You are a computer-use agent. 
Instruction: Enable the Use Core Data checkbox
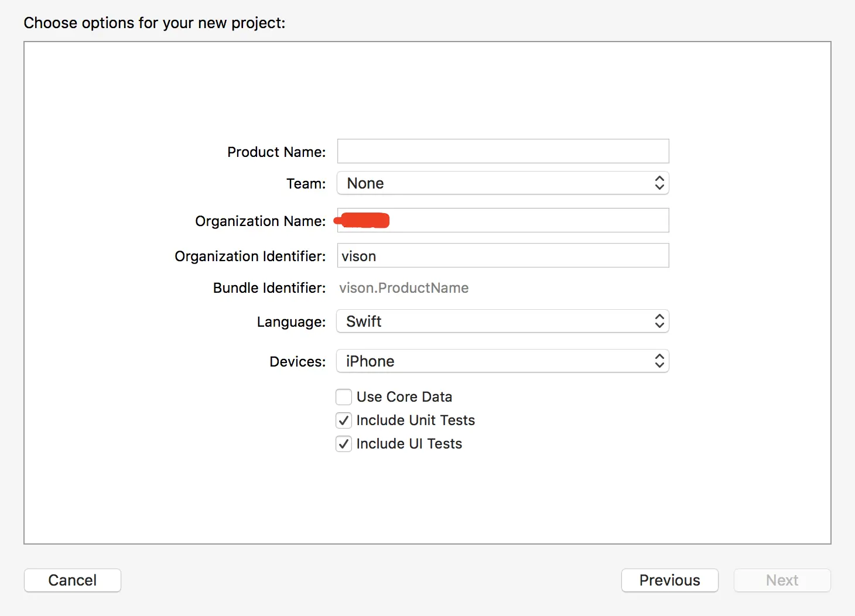click(x=344, y=397)
